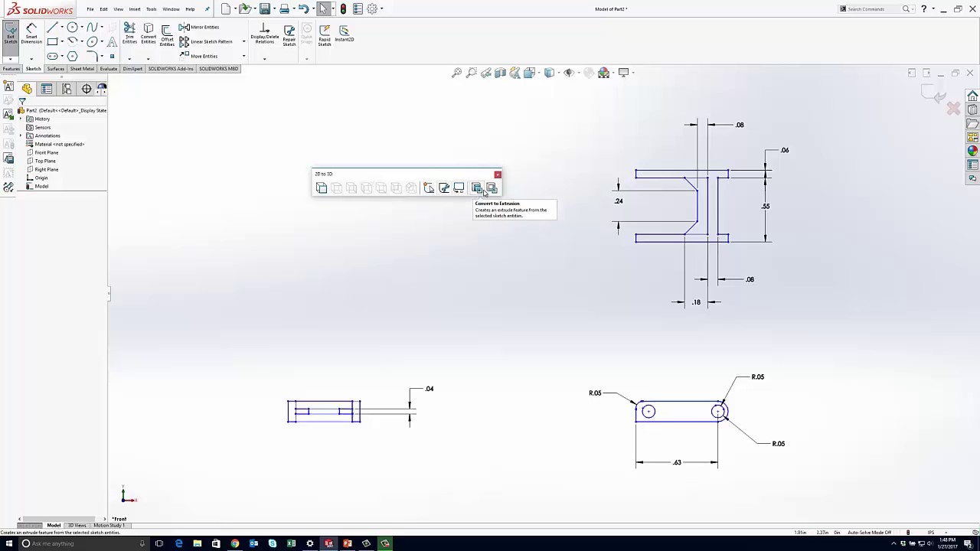Viewport: 980px width, 551px height.
Task: Select the Ellipse sketch tool
Action: (92, 41)
